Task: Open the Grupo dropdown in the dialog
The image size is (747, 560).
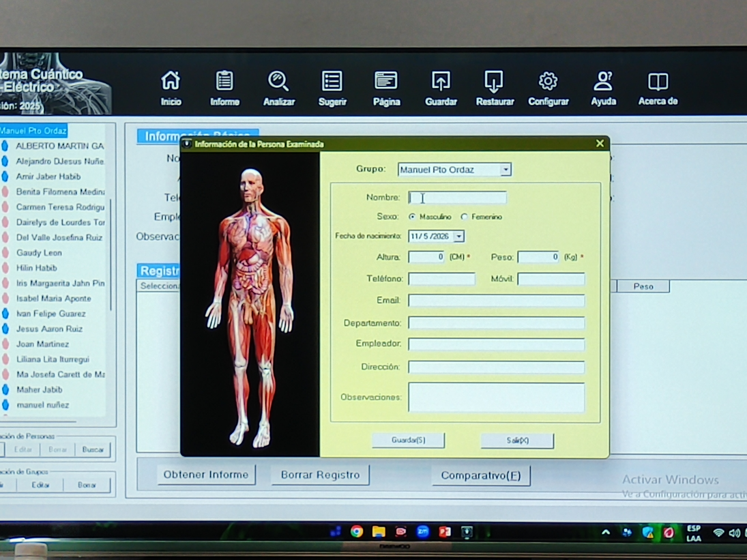Action: click(505, 169)
